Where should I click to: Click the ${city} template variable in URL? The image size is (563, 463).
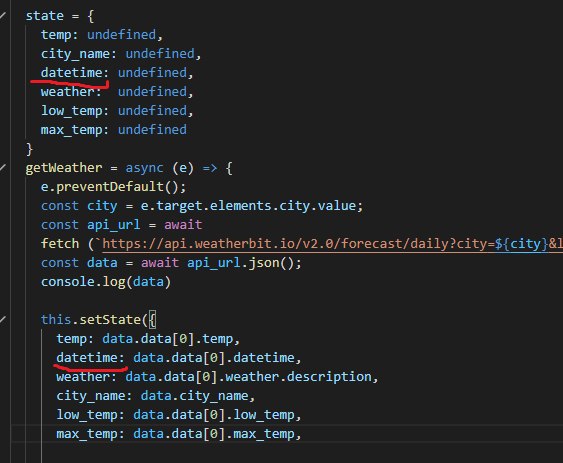tap(521, 244)
